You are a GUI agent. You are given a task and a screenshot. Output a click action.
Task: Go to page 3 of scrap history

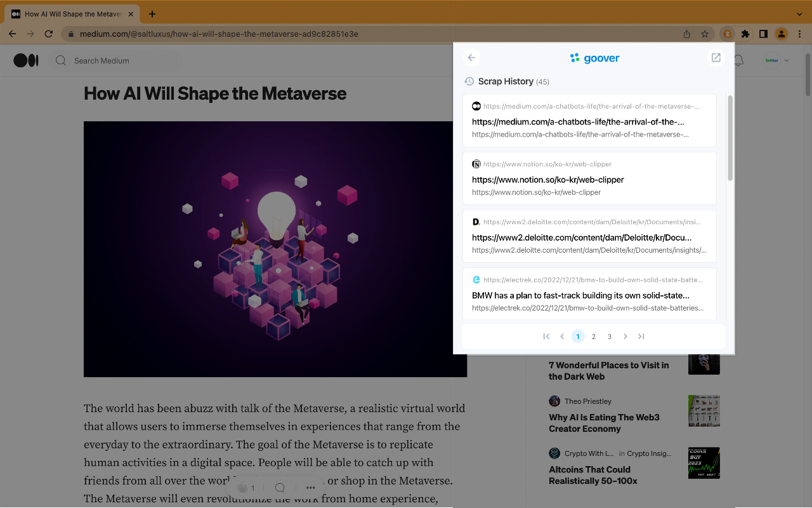click(x=610, y=337)
